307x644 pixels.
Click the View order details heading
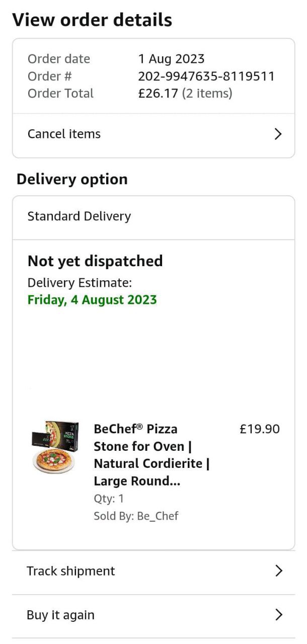92,20
